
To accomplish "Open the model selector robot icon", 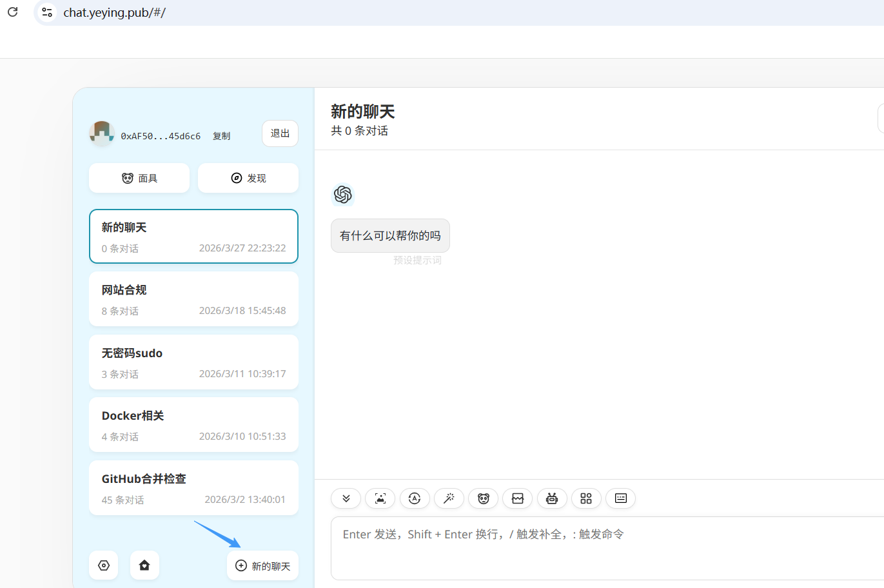I will coord(552,498).
